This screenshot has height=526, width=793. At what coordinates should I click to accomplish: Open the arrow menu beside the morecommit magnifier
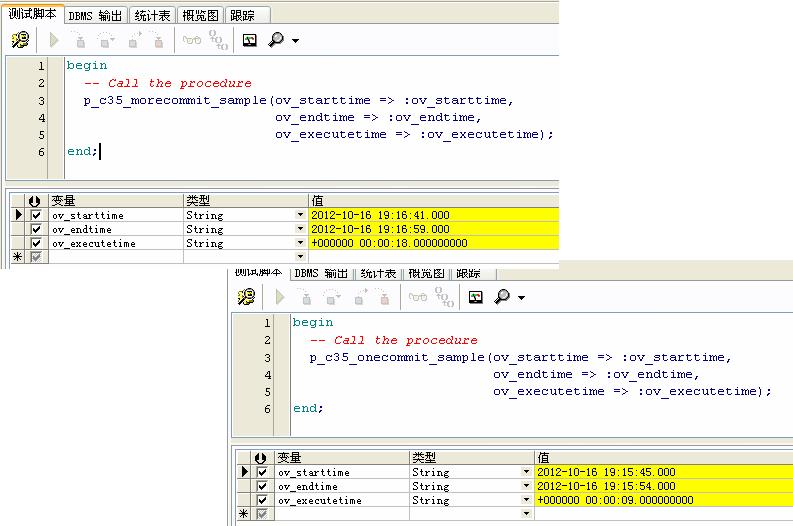point(295,41)
